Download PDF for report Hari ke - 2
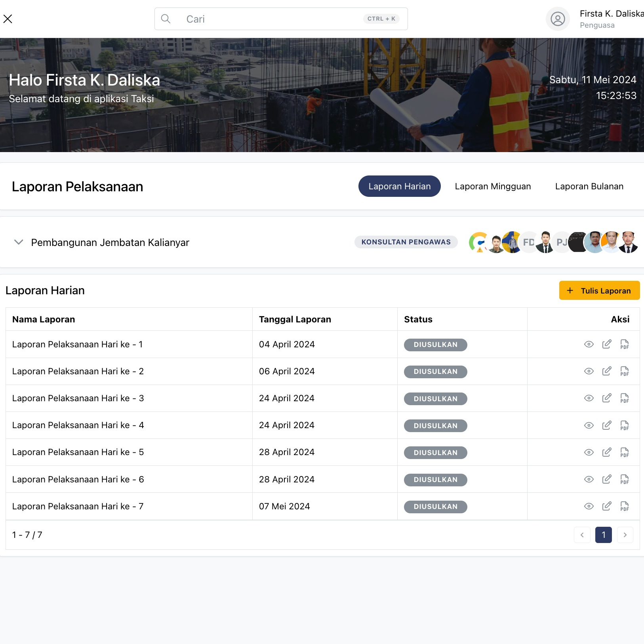This screenshot has width=644, height=644. 624,372
